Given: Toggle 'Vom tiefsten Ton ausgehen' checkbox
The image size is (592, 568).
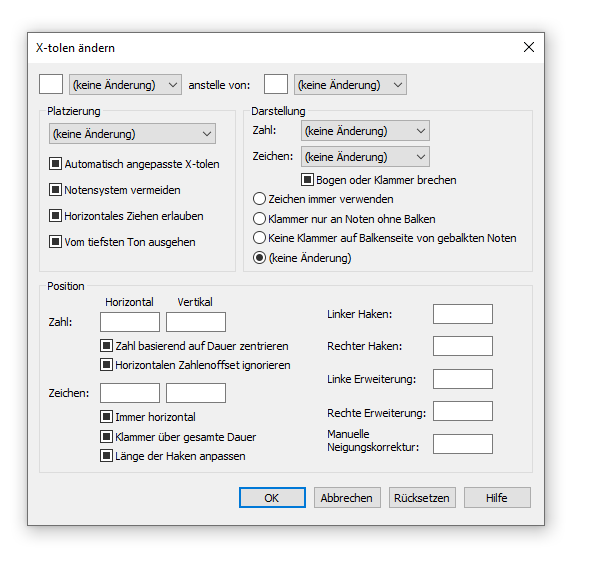Looking at the screenshot, I should 56,242.
